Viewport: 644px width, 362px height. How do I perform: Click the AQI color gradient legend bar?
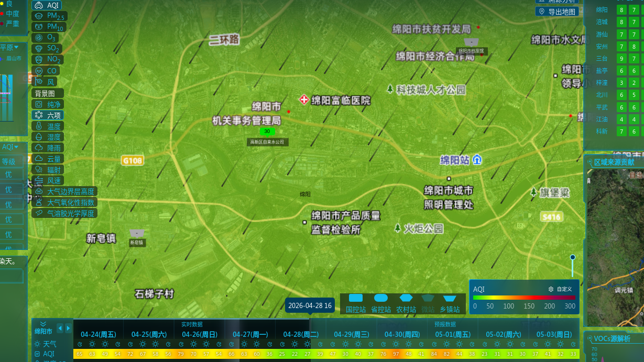click(524, 298)
